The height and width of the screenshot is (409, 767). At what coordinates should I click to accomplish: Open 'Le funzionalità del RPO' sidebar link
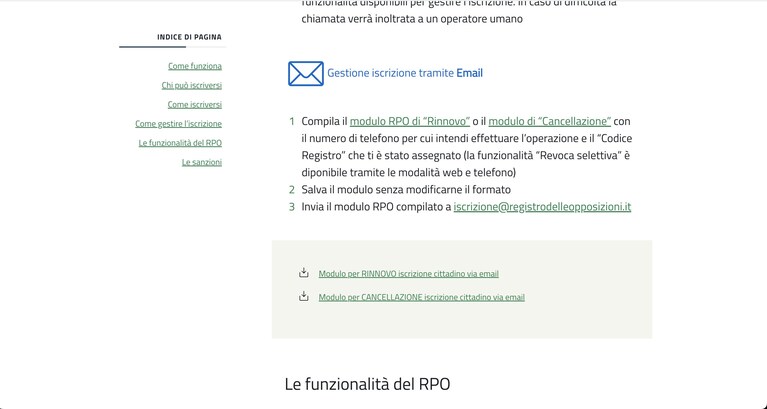tap(180, 143)
